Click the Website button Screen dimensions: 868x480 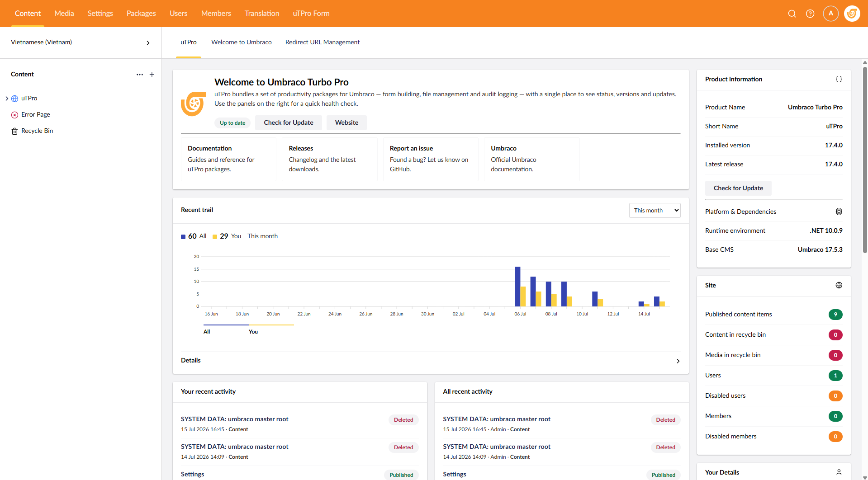tap(346, 123)
